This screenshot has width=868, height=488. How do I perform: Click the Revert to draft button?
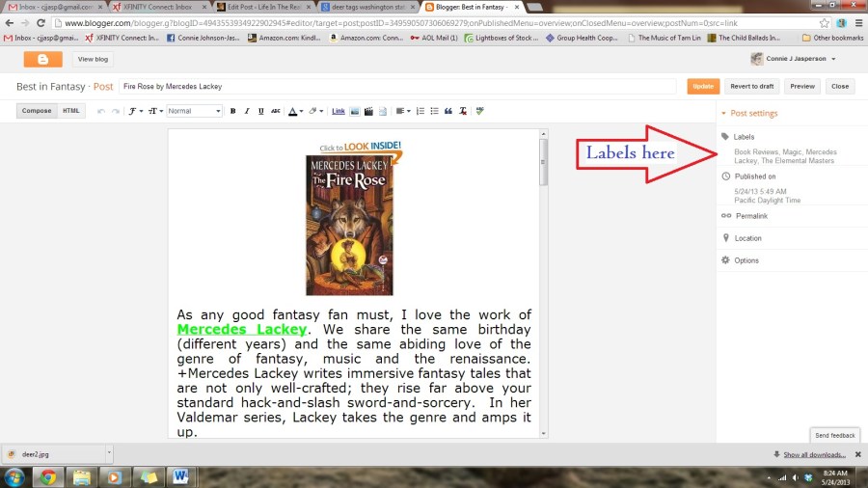point(751,86)
